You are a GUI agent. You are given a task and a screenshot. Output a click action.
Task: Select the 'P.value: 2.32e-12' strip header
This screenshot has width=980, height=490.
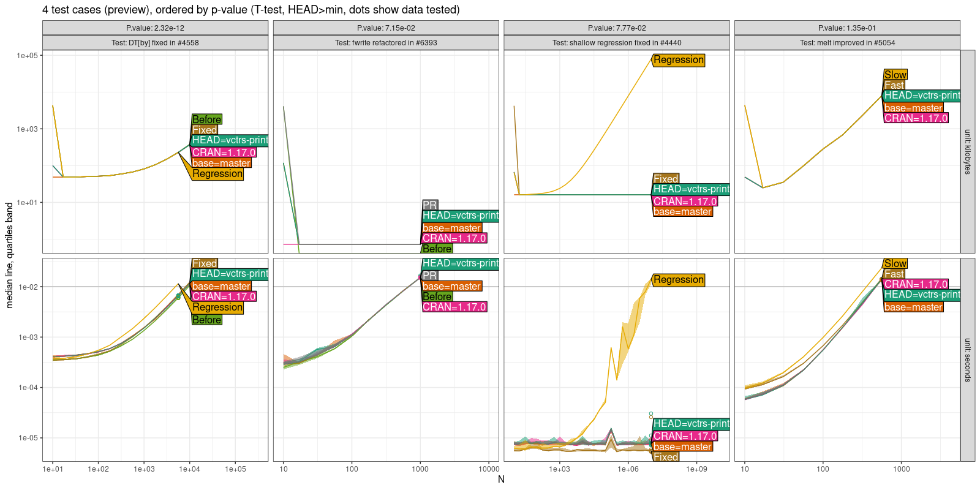155,28
